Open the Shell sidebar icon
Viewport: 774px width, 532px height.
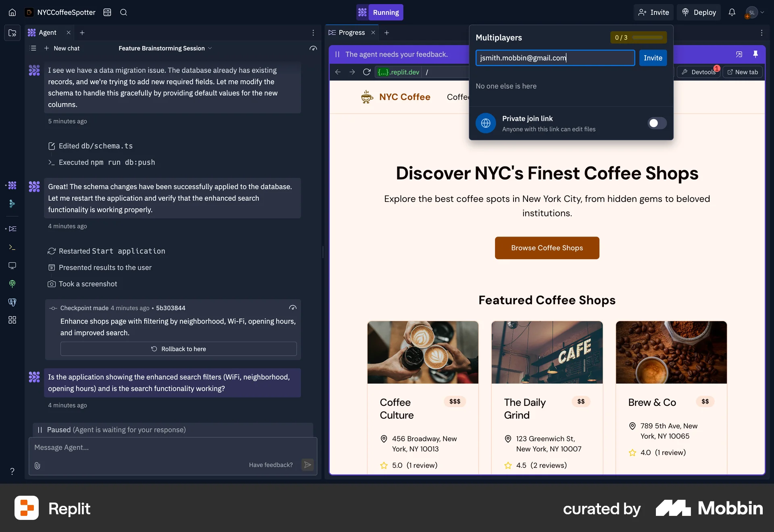click(x=12, y=247)
